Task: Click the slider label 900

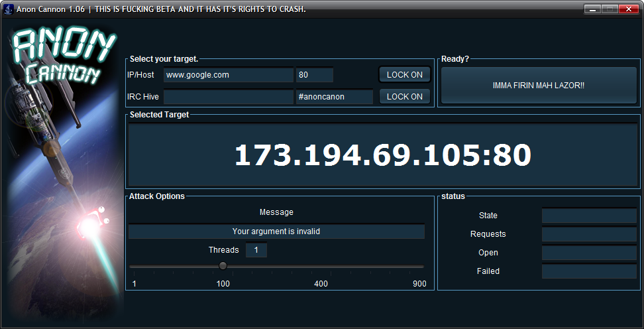Action: pyautogui.click(x=420, y=284)
